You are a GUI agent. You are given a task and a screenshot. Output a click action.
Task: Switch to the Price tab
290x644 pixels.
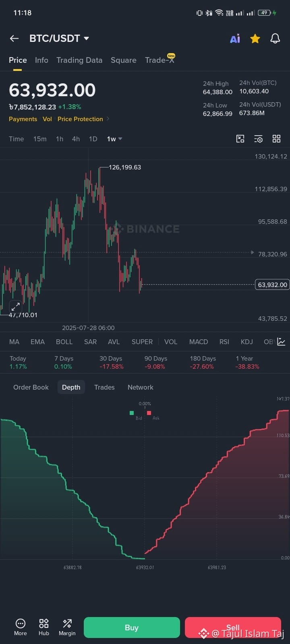[x=18, y=60]
